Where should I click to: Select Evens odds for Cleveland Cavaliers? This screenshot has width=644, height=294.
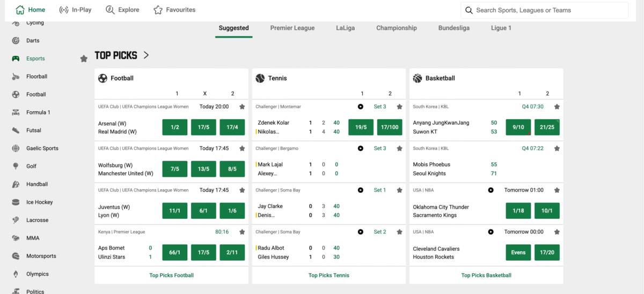[x=518, y=253]
